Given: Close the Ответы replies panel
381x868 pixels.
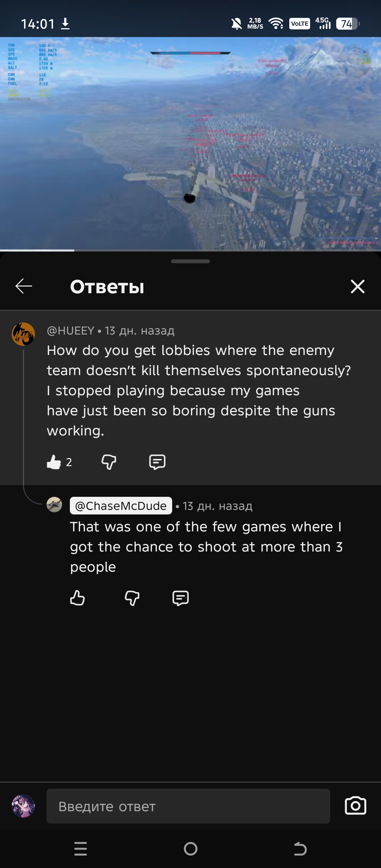Looking at the screenshot, I should (357, 287).
